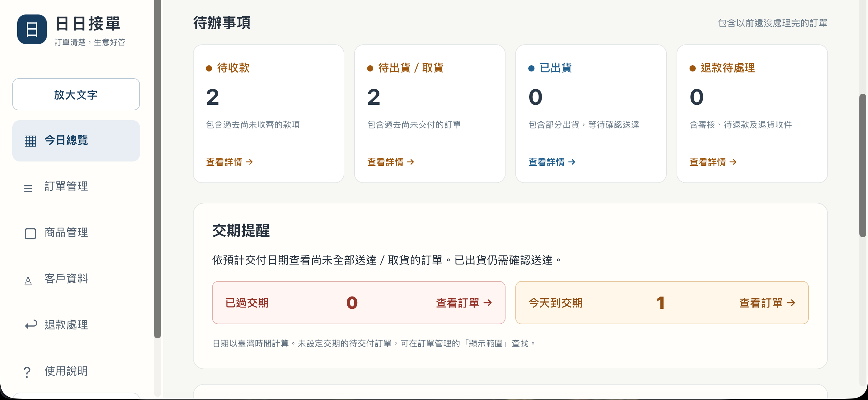This screenshot has height=400, width=868.
Task: Click the 待出貨 / 取貨 card title
Action: (x=411, y=68)
